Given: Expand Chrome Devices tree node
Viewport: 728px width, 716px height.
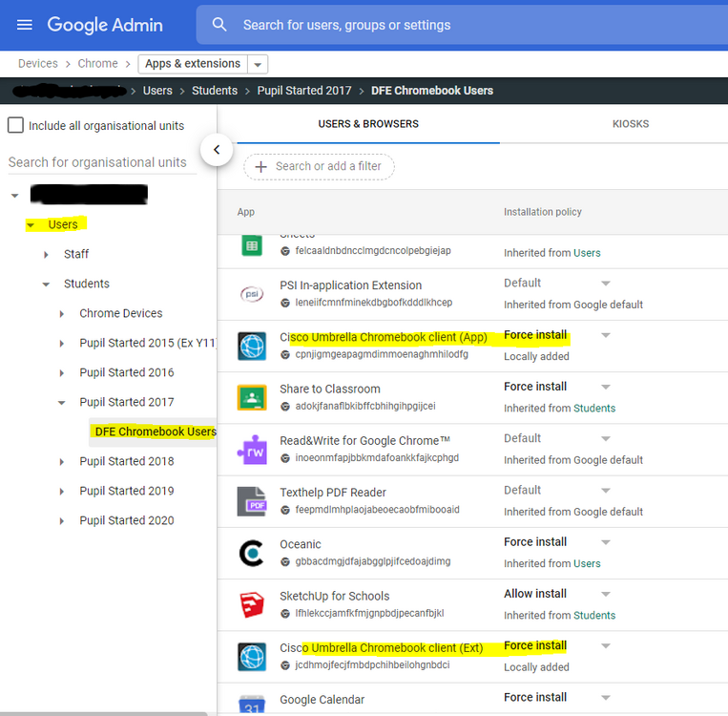Looking at the screenshot, I should pyautogui.click(x=61, y=314).
